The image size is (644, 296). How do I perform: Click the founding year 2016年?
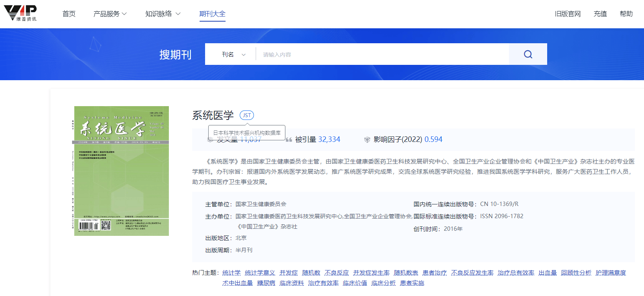tap(453, 229)
